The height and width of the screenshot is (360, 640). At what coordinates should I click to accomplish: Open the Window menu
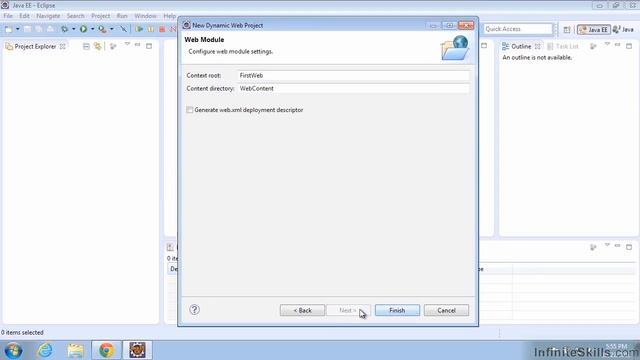pos(145,16)
